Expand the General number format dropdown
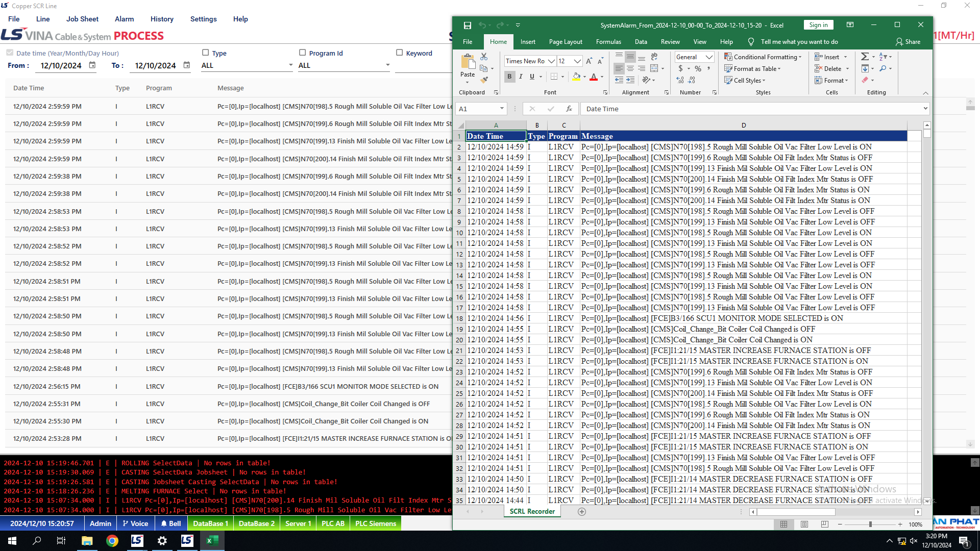The height and width of the screenshot is (551, 980). [709, 57]
